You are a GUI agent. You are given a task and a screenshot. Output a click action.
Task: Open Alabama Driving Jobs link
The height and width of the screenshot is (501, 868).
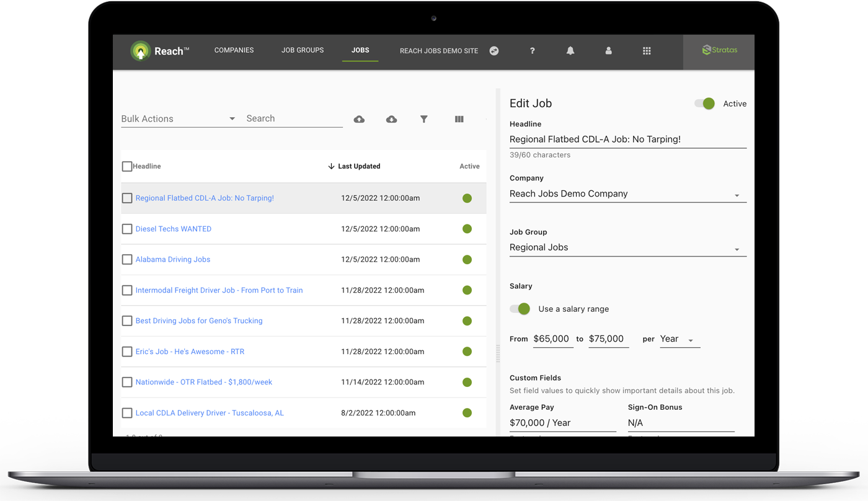[x=173, y=260]
